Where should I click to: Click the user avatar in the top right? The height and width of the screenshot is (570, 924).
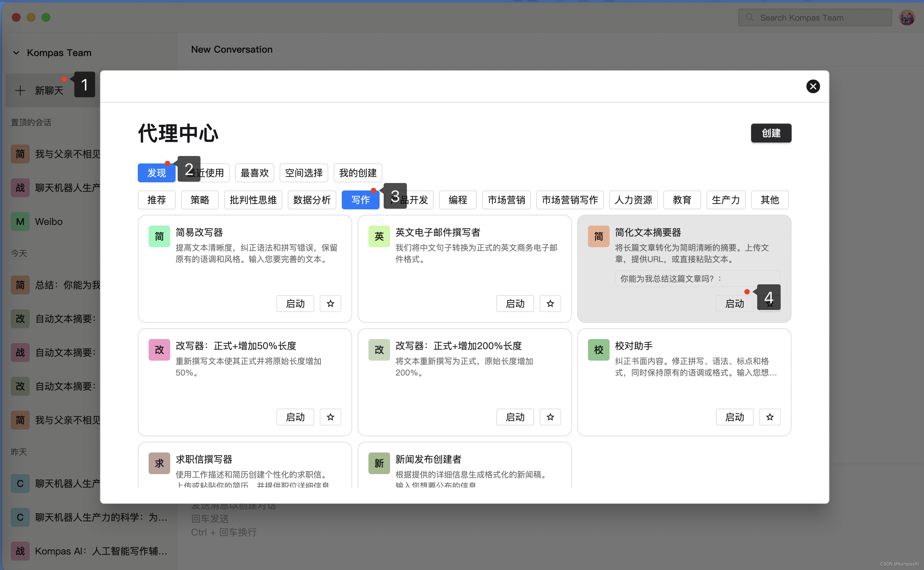(x=907, y=17)
